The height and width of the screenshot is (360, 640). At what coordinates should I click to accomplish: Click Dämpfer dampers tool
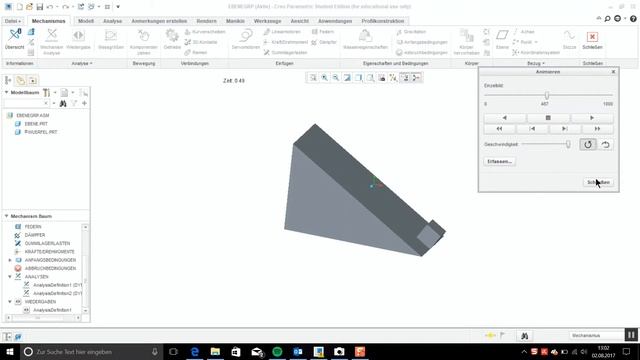tap(324, 42)
